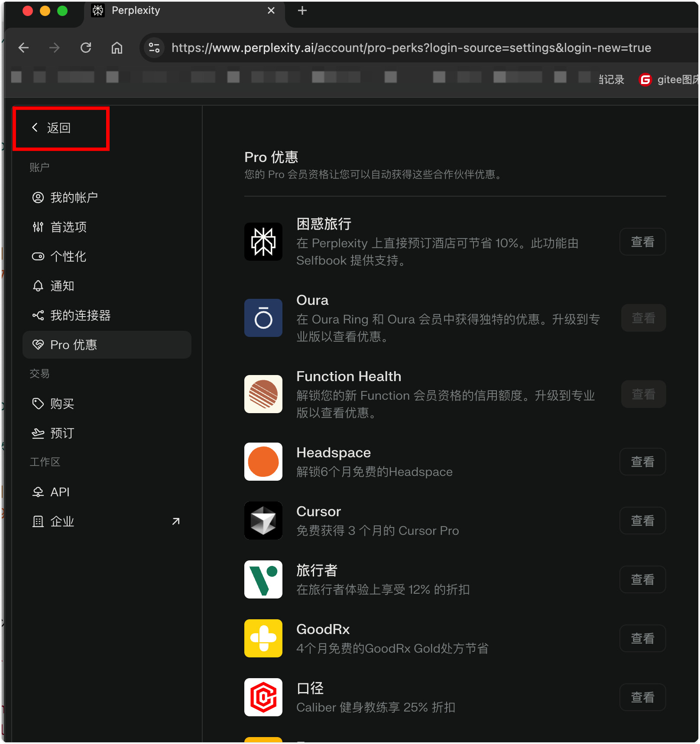This screenshot has width=700, height=744.
Task: Reload the page with refresh icon
Action: pyautogui.click(x=86, y=48)
